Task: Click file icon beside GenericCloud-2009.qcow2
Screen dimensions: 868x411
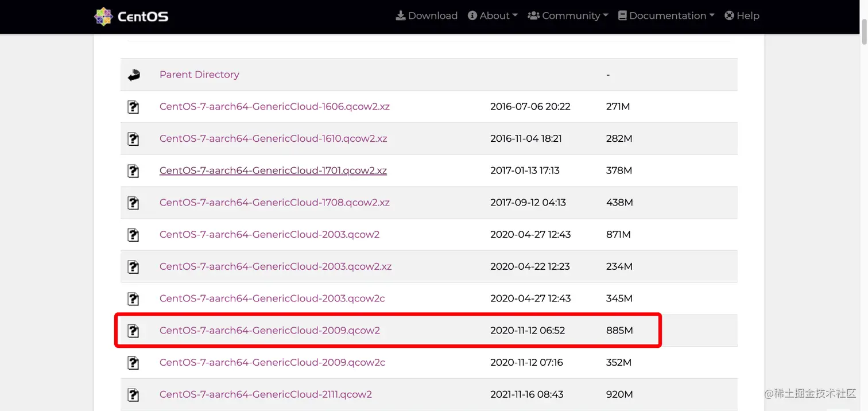Action: (133, 331)
